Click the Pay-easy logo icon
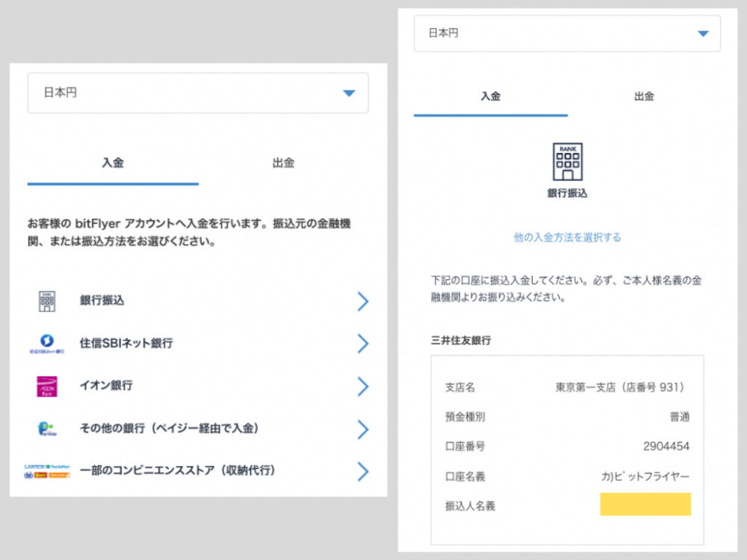The image size is (747, 560). click(46, 429)
